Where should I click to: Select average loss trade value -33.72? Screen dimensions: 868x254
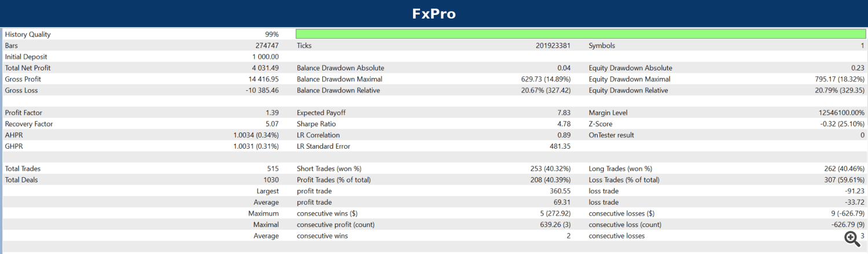point(855,203)
